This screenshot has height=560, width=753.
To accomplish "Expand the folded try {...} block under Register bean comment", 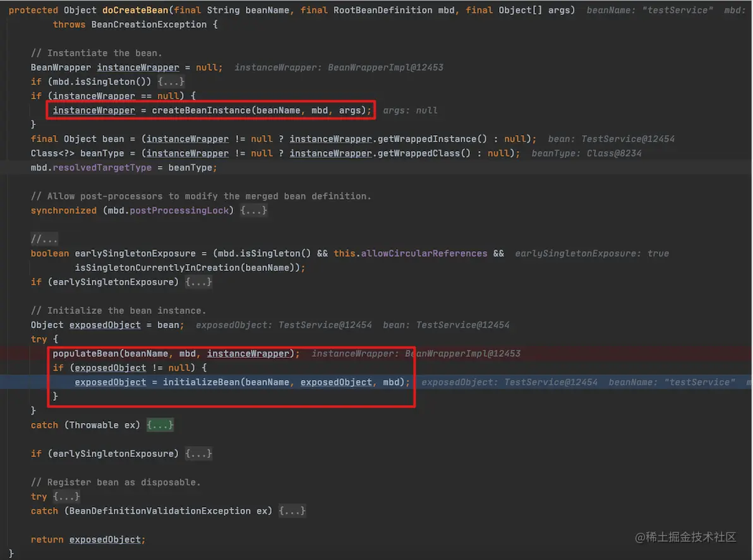I will coord(66,496).
